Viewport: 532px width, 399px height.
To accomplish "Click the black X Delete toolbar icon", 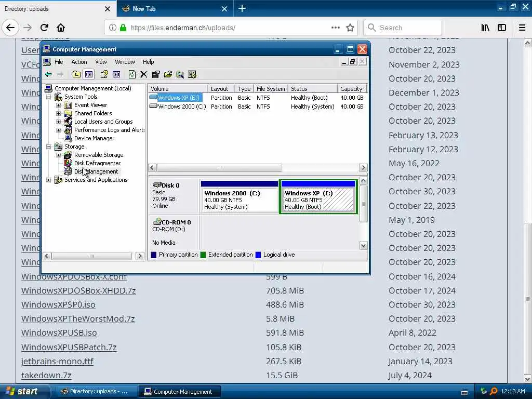I will pos(144,74).
